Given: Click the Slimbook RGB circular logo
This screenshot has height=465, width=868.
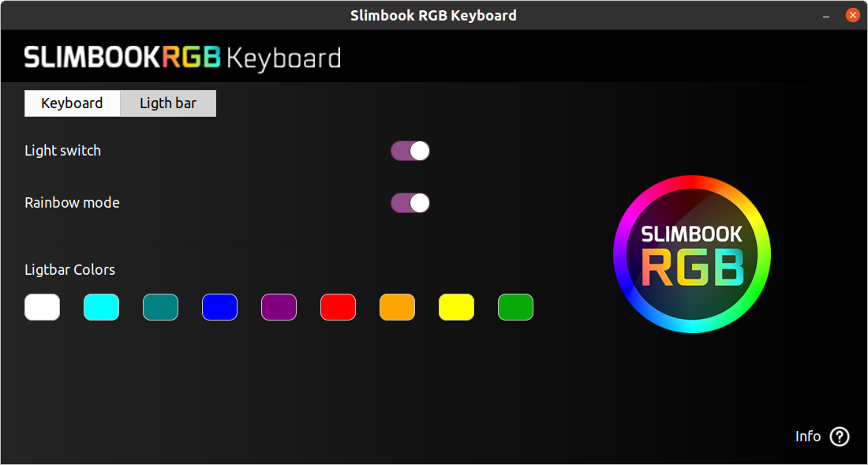Looking at the screenshot, I should [x=691, y=254].
